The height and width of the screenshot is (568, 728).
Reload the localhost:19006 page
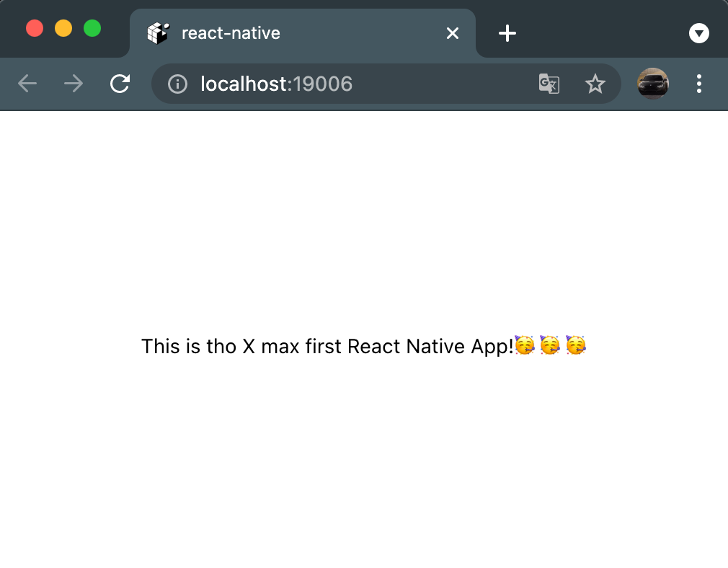click(x=120, y=84)
